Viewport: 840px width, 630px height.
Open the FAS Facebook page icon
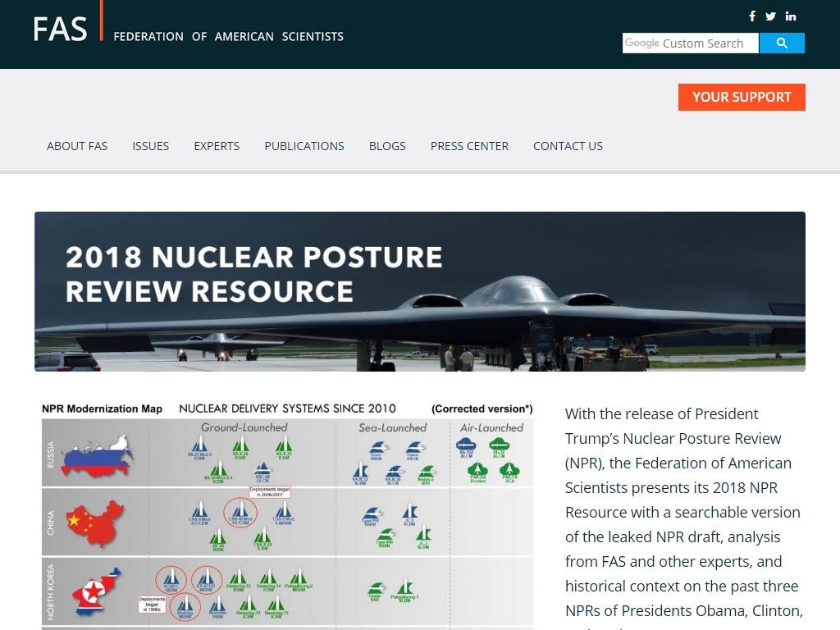[x=752, y=16]
